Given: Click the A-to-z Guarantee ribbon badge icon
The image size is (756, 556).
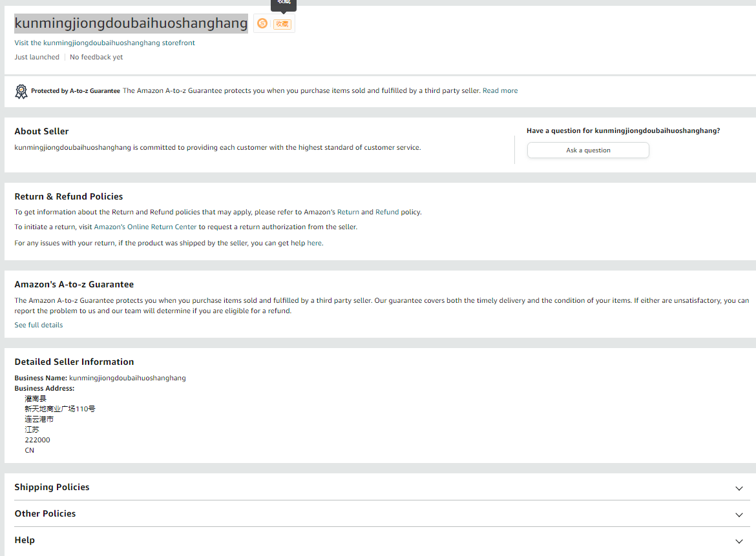Looking at the screenshot, I should (x=21, y=92).
